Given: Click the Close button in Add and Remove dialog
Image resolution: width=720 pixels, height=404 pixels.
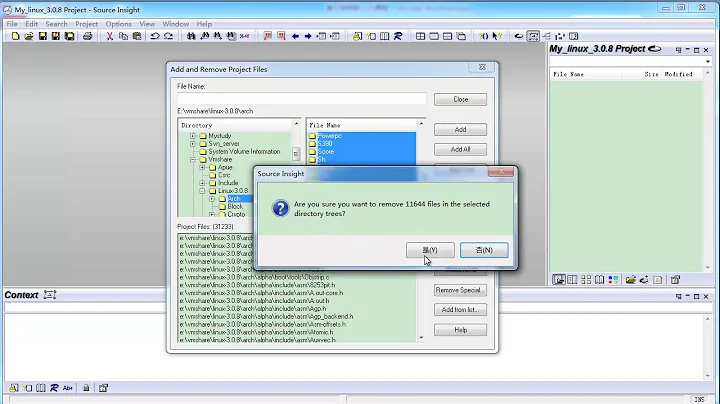Looking at the screenshot, I should (x=461, y=100).
